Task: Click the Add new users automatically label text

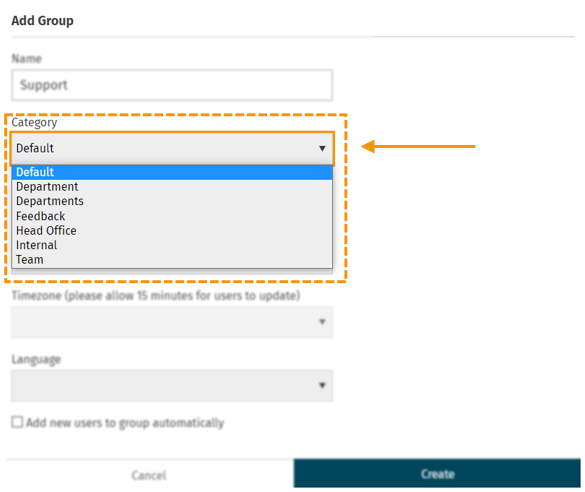Action: [x=125, y=423]
